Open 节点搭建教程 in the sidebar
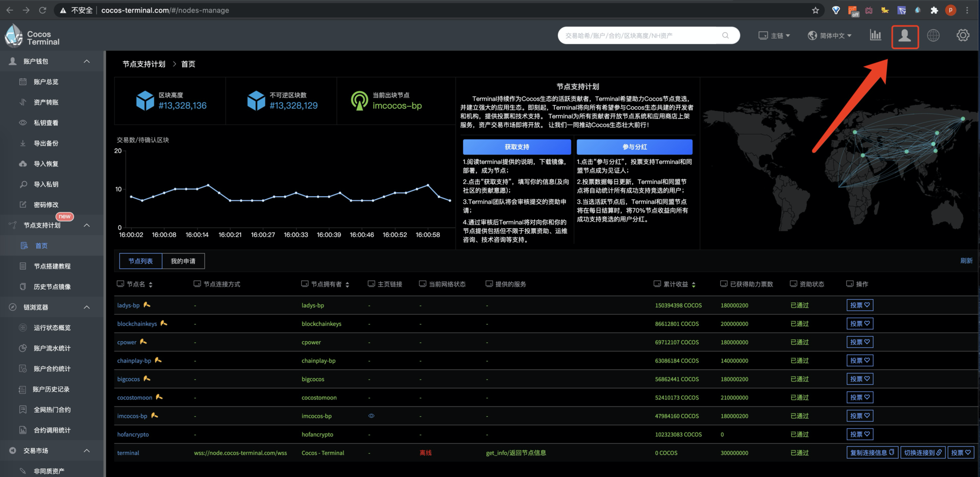This screenshot has width=980, height=477. point(51,266)
